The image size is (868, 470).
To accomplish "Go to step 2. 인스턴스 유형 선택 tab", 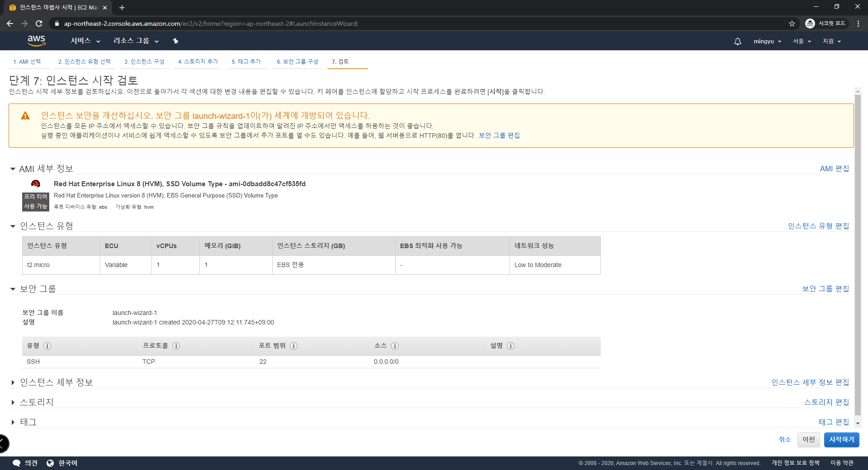I will pos(84,62).
